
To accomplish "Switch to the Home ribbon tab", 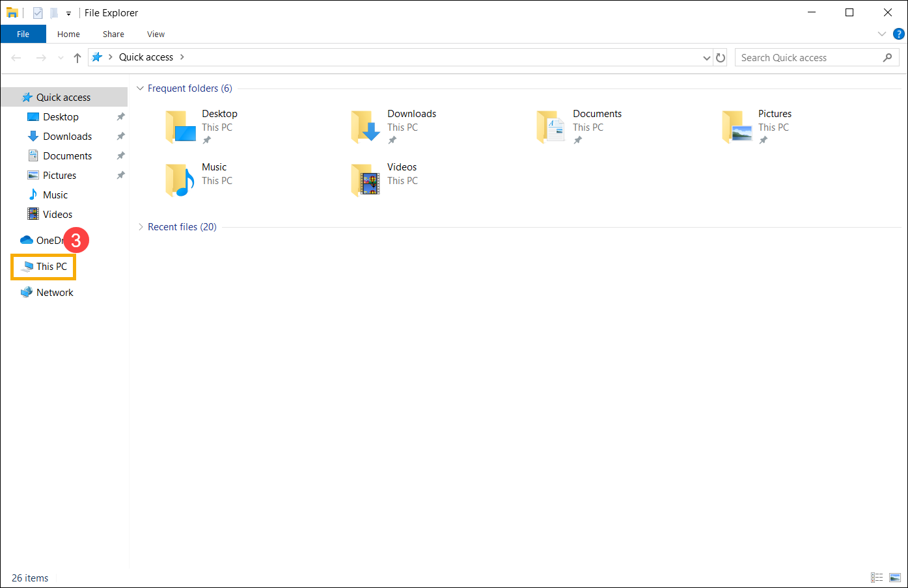I will [x=68, y=34].
